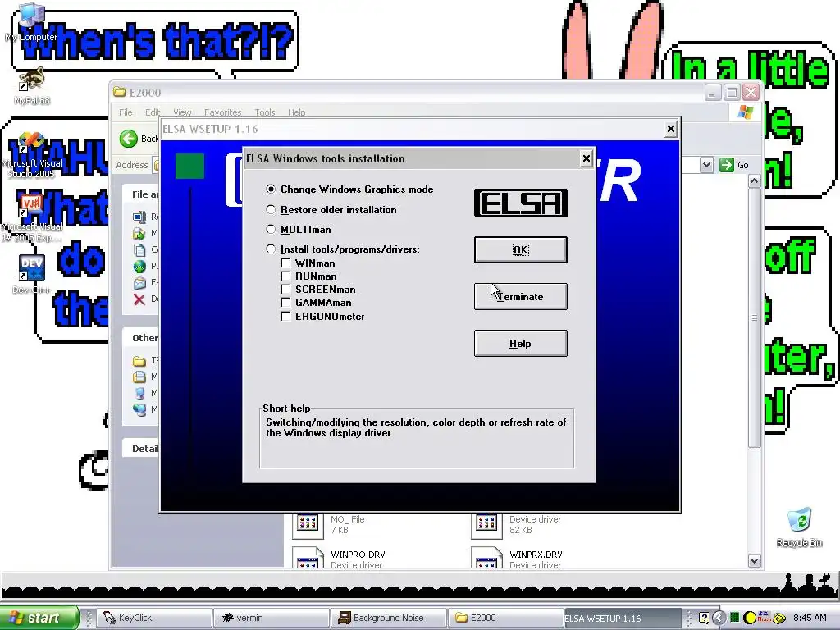Select the 82 KB device driver file icon
The height and width of the screenshot is (630, 840).
coord(487,526)
